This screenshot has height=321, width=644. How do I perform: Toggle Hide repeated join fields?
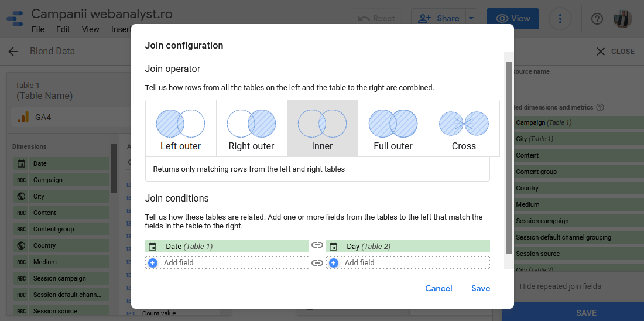click(x=560, y=286)
